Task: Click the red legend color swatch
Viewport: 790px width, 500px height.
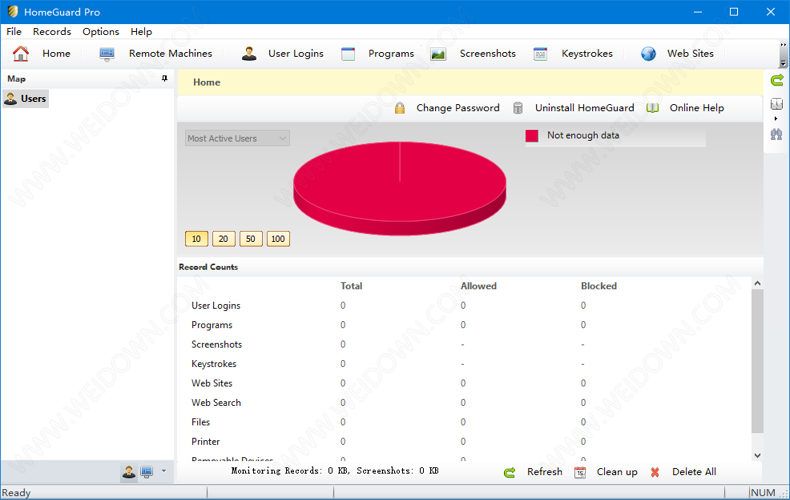Action: tap(532, 136)
